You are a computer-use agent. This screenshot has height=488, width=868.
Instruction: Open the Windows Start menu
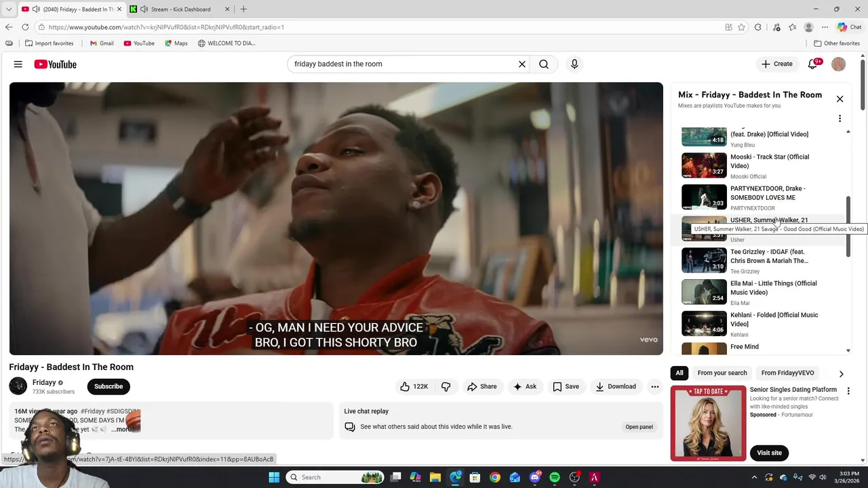click(274, 477)
